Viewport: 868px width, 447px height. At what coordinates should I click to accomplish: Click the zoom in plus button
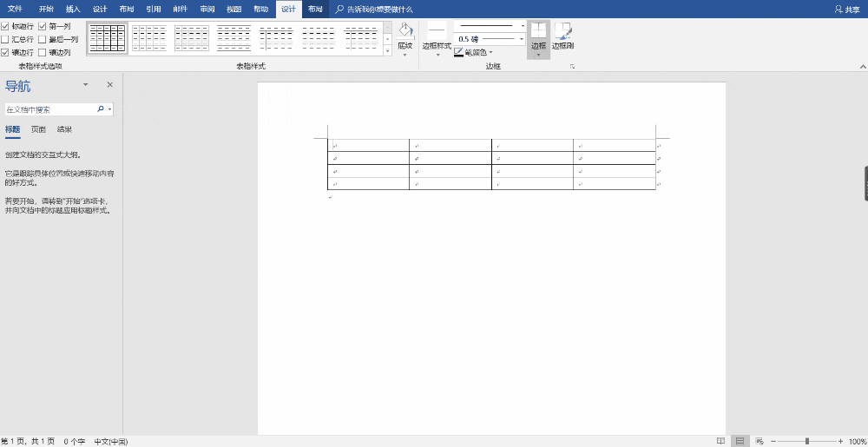[x=840, y=441]
